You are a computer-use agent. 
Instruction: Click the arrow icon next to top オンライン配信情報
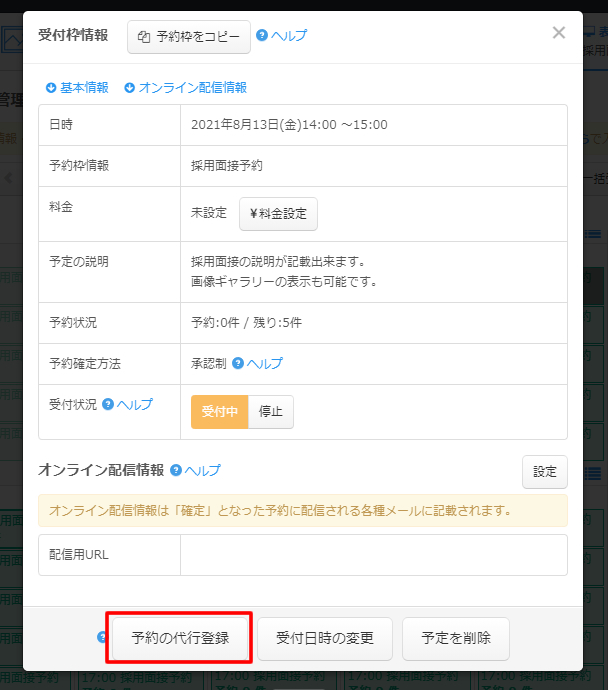coord(129,88)
